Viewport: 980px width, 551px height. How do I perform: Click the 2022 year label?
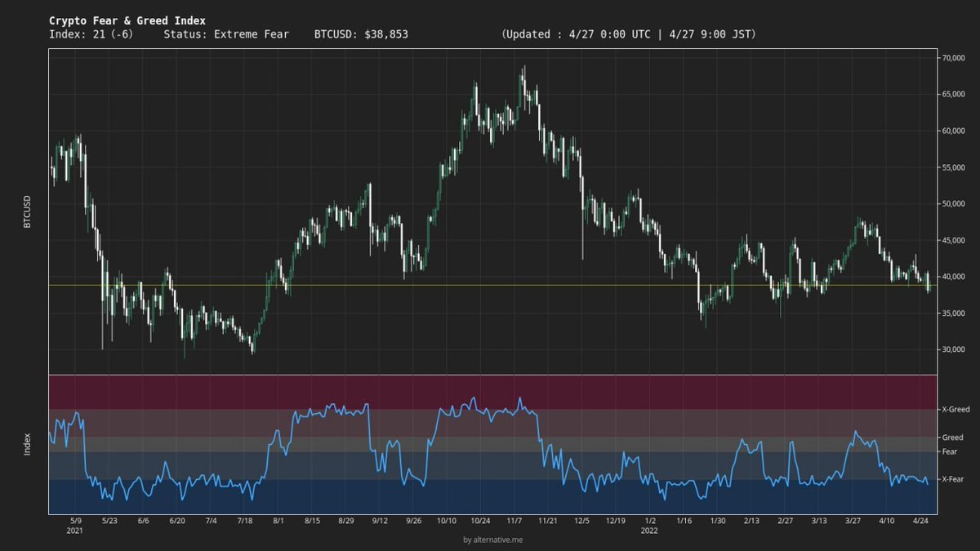tap(650, 530)
